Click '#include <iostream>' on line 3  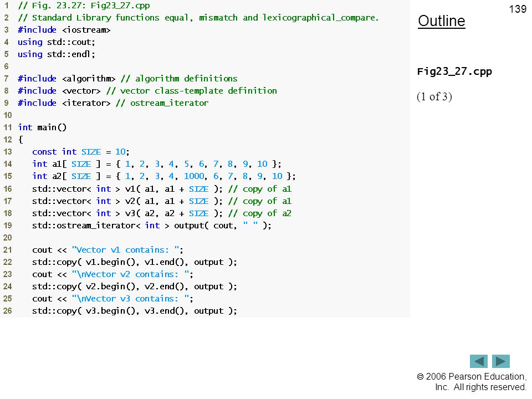[x=64, y=30]
